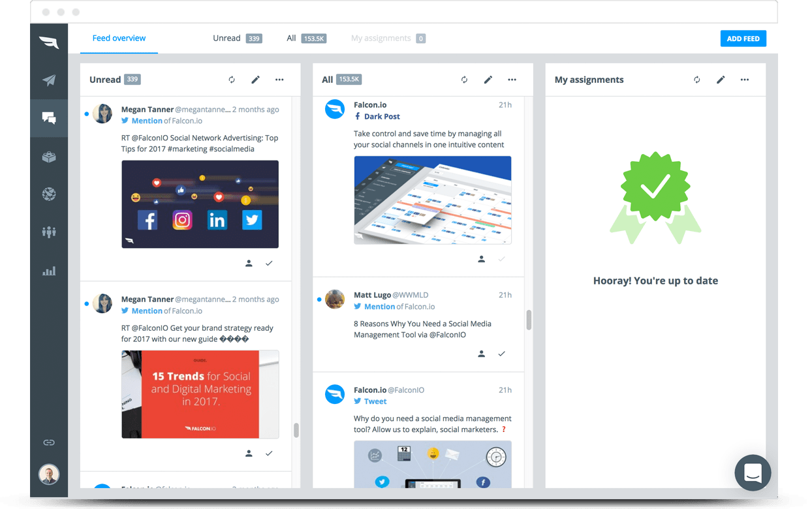Open more options for Unread column
The height and width of the screenshot is (509, 812).
click(279, 80)
